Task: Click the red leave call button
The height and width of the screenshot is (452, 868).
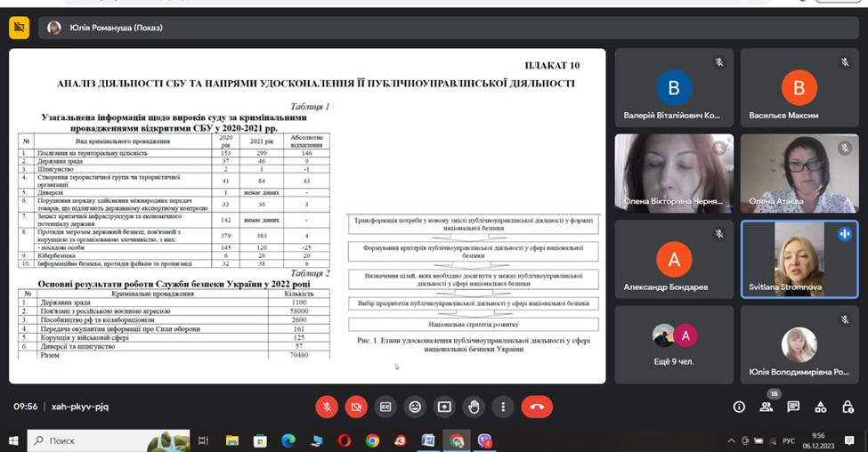Action: click(537, 408)
